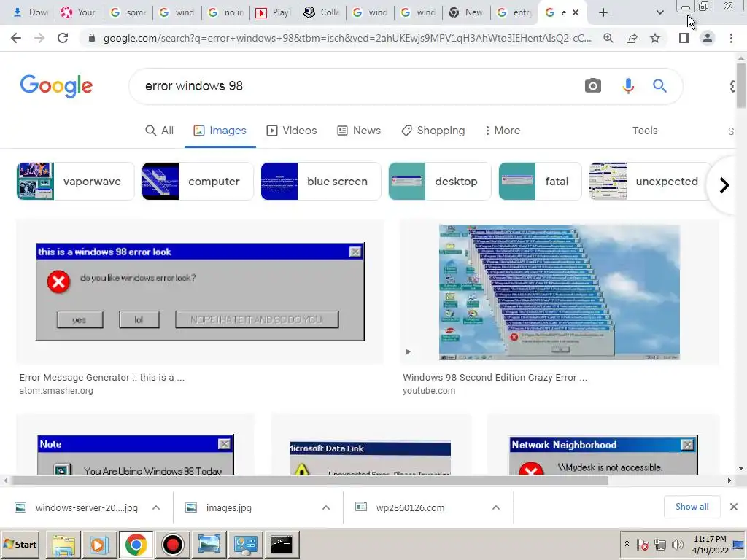Close the downloads bar
Viewport: 747px width, 560px height.
[734, 507]
